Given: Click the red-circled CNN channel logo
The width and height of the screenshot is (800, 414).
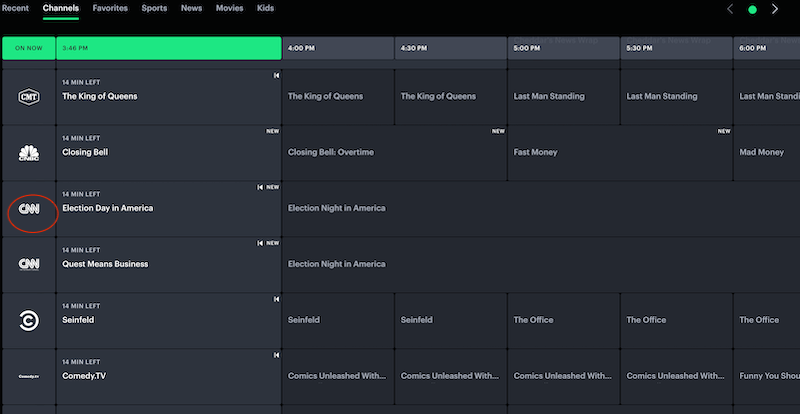Looking at the screenshot, I should pyautogui.click(x=29, y=209).
